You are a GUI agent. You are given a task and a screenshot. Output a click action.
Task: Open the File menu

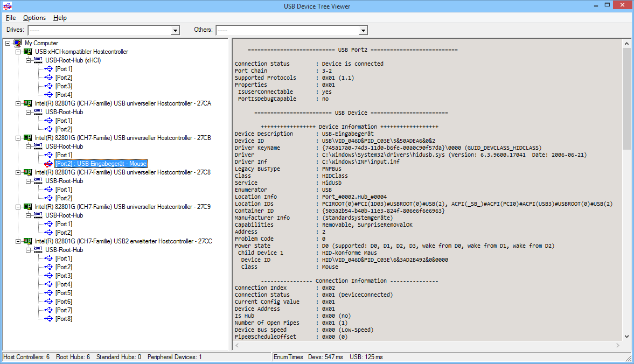[11, 18]
